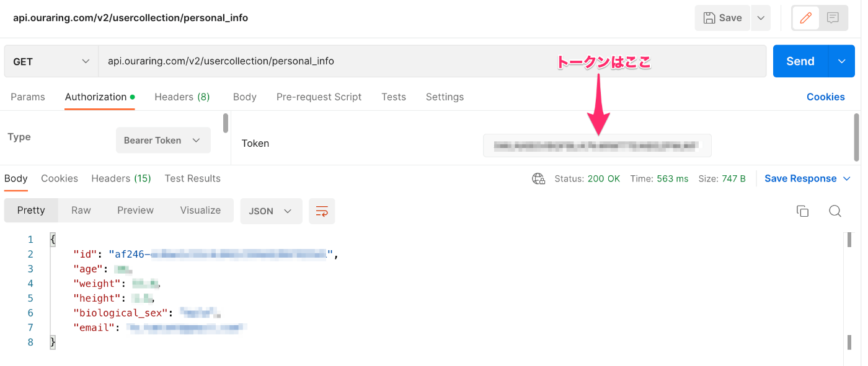Select the Pretty view mode
The width and height of the screenshot is (868, 366).
point(31,211)
